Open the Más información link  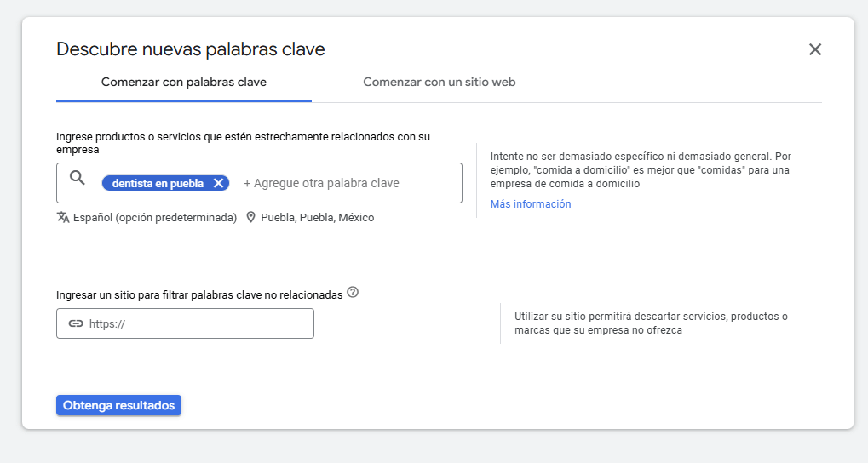531,204
